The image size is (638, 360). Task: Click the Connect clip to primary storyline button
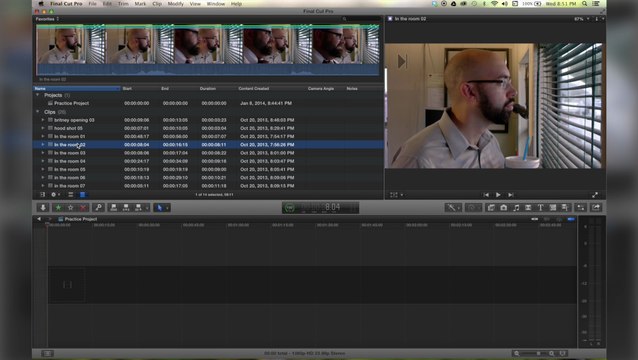[114, 207]
